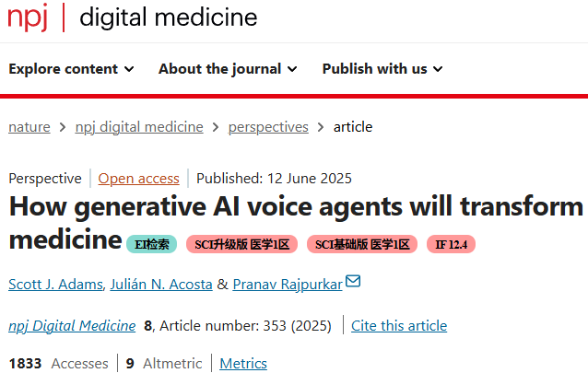Open npj Digital Medicine journal citation link

72,326
